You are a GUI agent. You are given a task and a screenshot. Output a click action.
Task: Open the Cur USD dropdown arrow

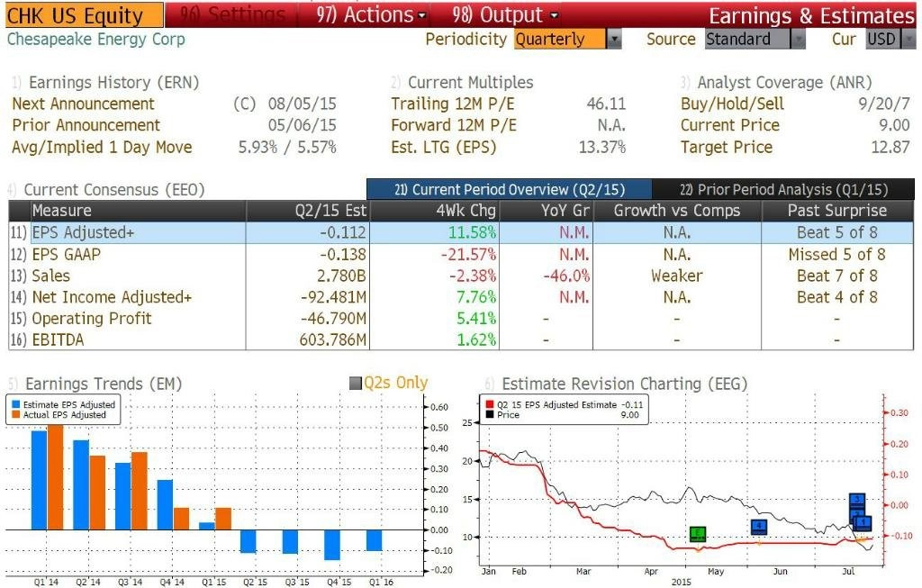pos(908,40)
